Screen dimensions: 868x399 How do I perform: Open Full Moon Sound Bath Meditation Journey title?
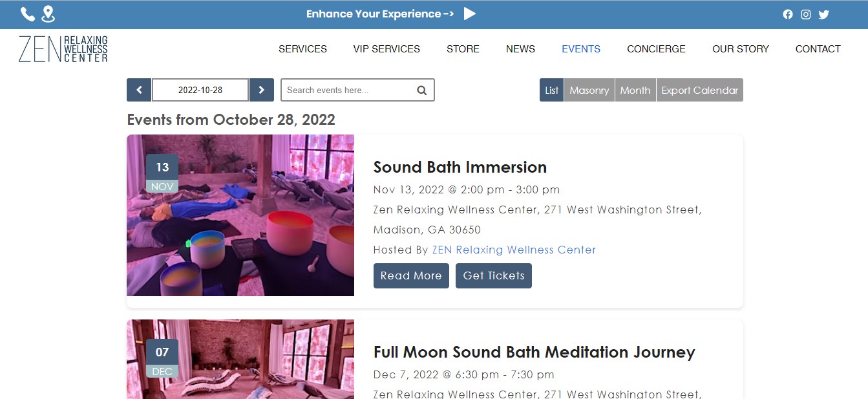pyautogui.click(x=535, y=352)
